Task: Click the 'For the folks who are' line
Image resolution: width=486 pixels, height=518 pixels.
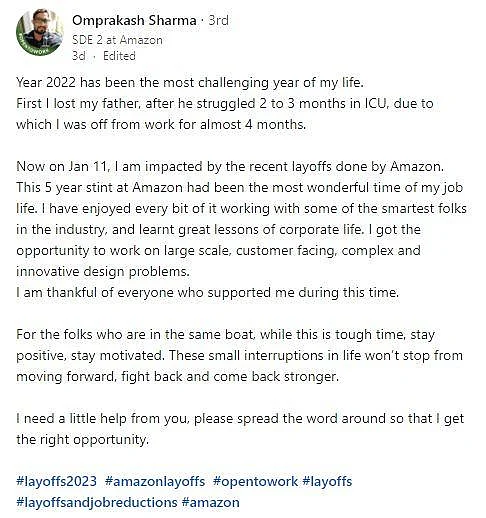Action: 226,334
